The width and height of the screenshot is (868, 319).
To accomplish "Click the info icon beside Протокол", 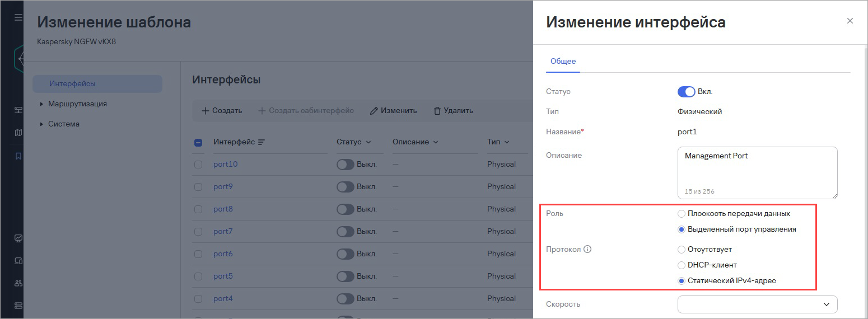I will (587, 249).
